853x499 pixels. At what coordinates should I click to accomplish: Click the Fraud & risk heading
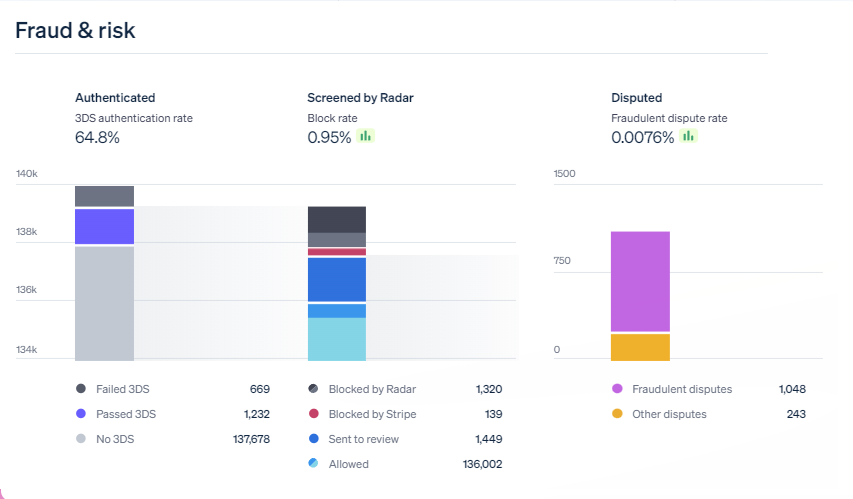[x=75, y=30]
